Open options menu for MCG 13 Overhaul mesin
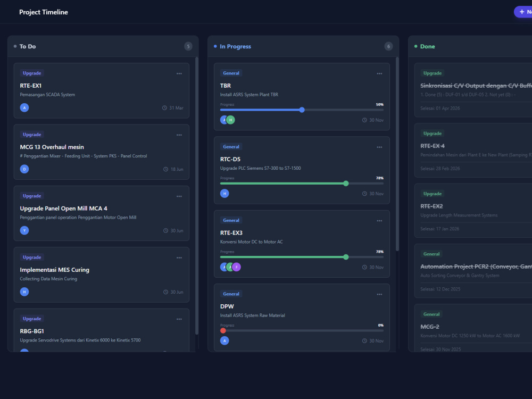The image size is (532, 399). [x=179, y=135]
